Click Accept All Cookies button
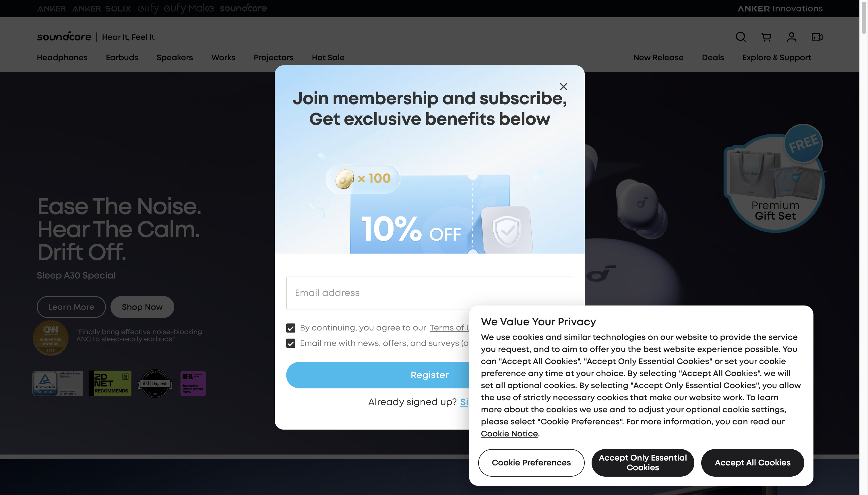 (x=752, y=462)
